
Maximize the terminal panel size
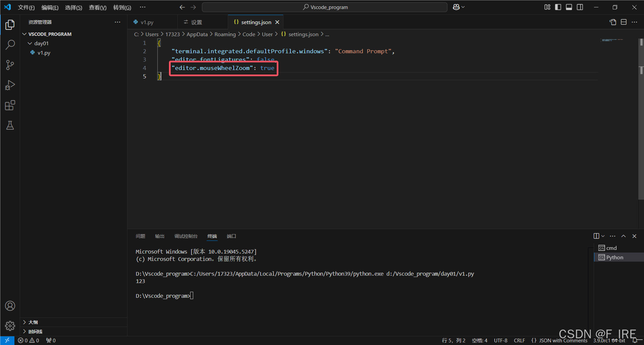[624, 236]
